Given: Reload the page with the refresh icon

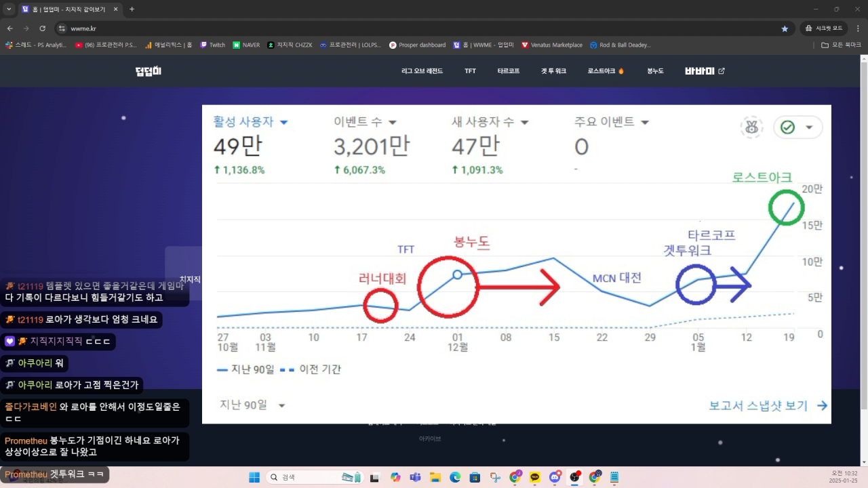Looking at the screenshot, I should pos(42,28).
